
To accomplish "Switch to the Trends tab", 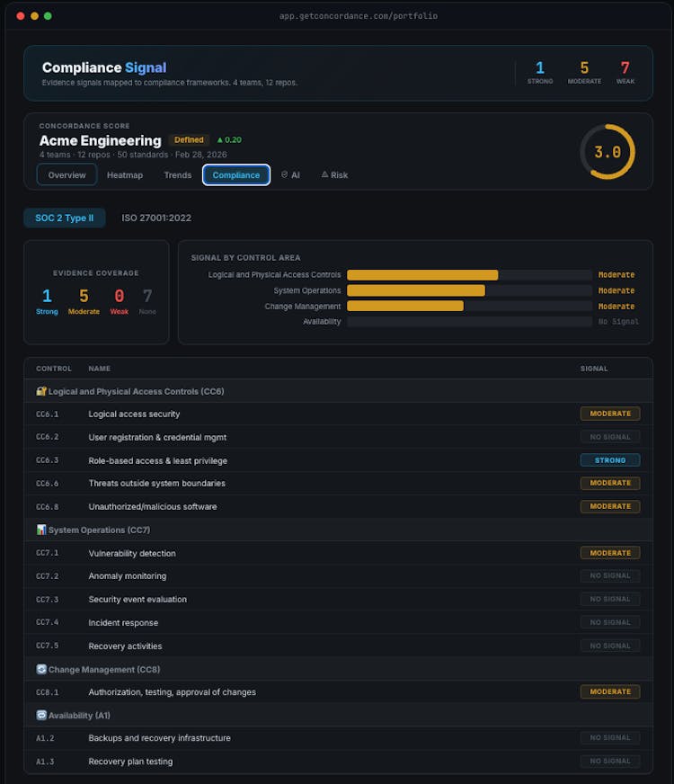I will click(x=177, y=175).
